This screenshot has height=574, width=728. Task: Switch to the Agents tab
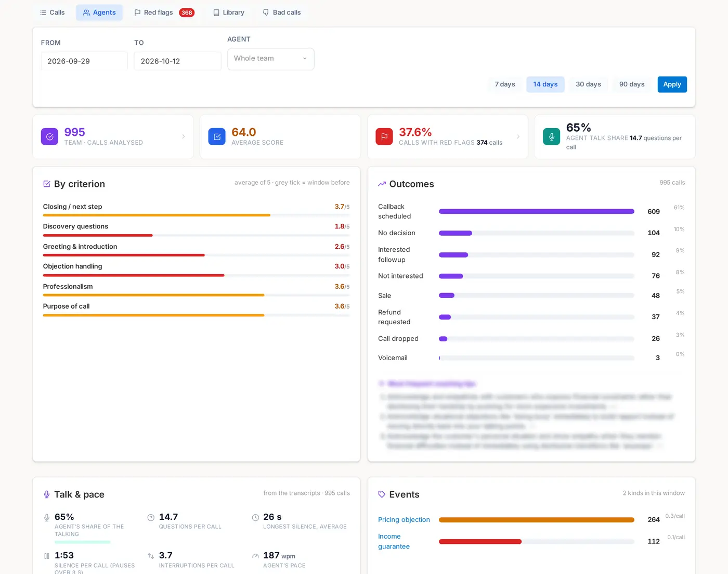99,12
